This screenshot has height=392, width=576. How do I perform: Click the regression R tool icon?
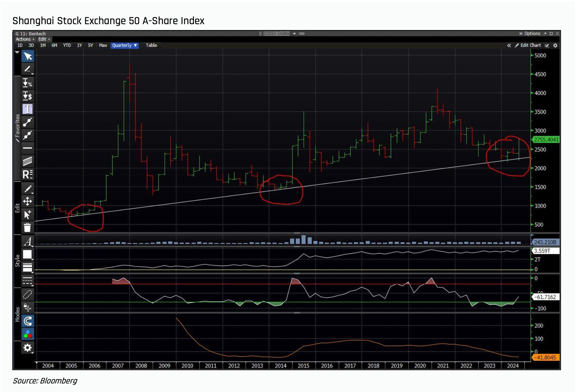(27, 175)
